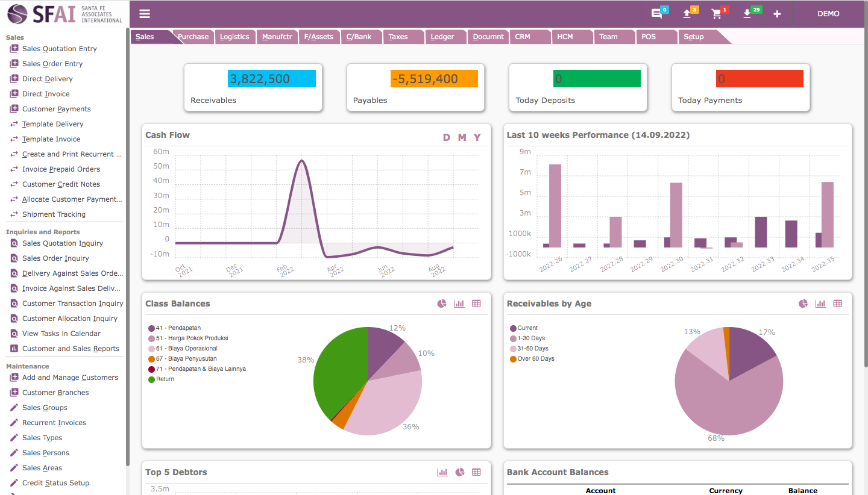Open Sales Quotation Entry link
Image resolution: width=868 pixels, height=495 pixels.
59,49
